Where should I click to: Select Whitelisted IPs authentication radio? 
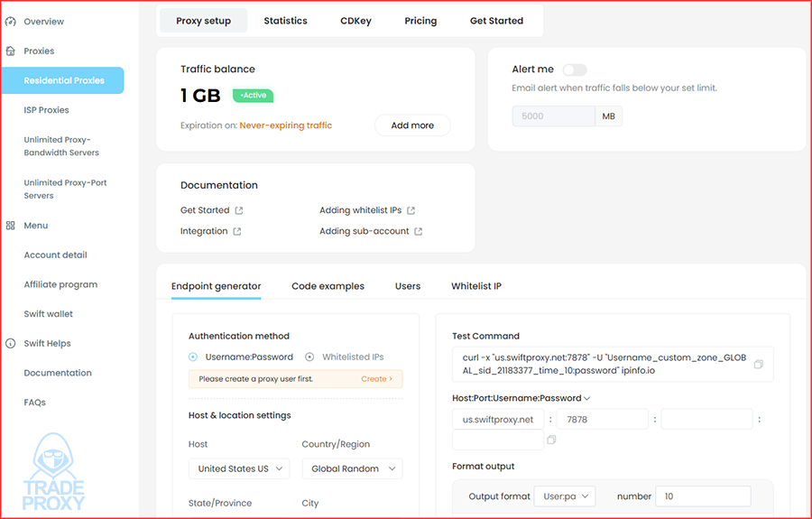(309, 357)
